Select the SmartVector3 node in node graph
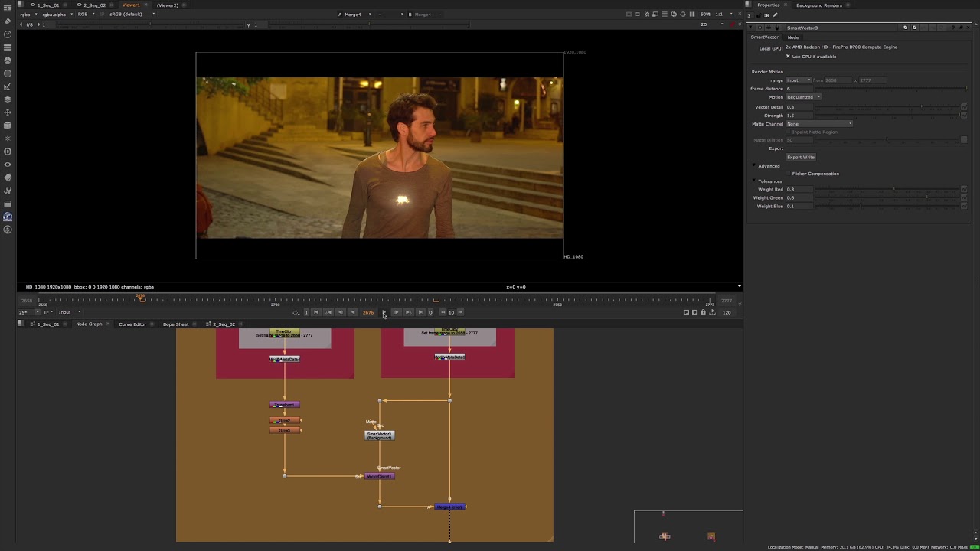The width and height of the screenshot is (980, 551). [379, 435]
